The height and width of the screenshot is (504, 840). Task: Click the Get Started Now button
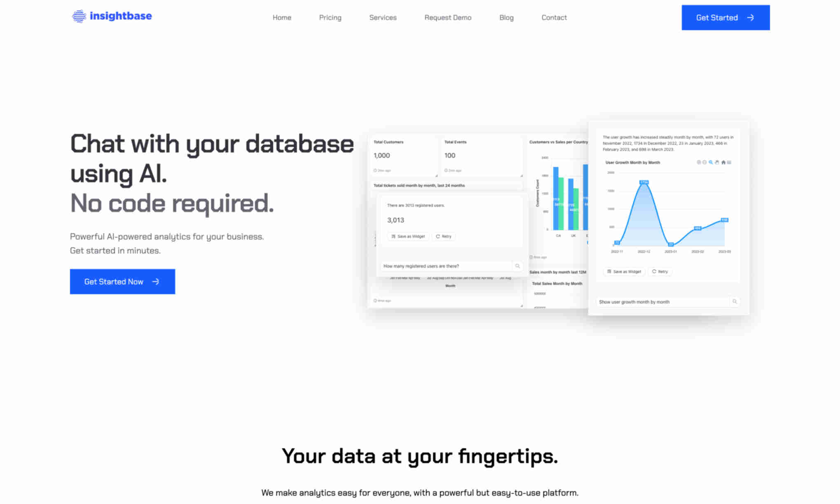[122, 281]
